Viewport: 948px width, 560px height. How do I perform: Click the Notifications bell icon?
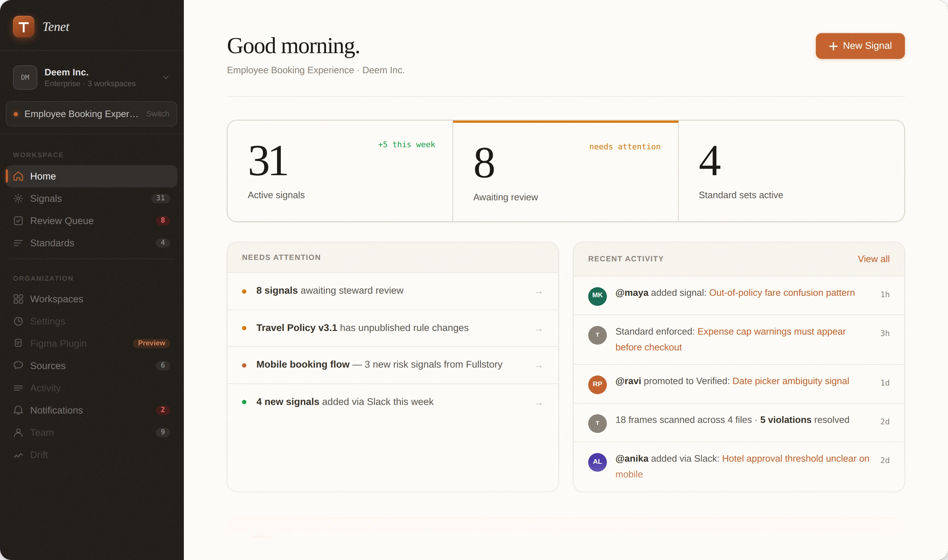click(x=18, y=410)
